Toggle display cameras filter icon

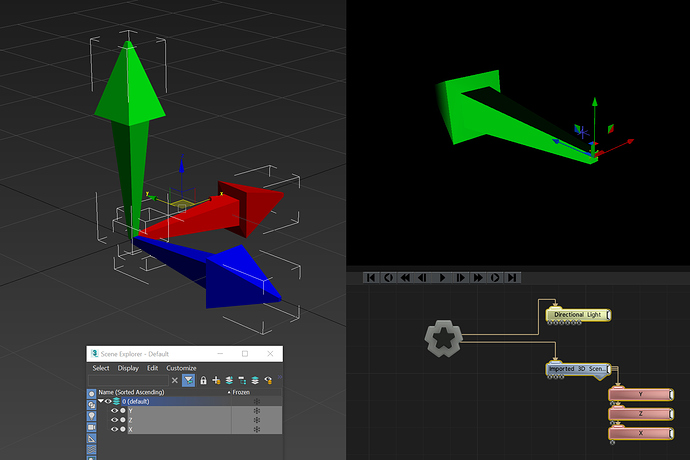pyautogui.click(x=92, y=427)
